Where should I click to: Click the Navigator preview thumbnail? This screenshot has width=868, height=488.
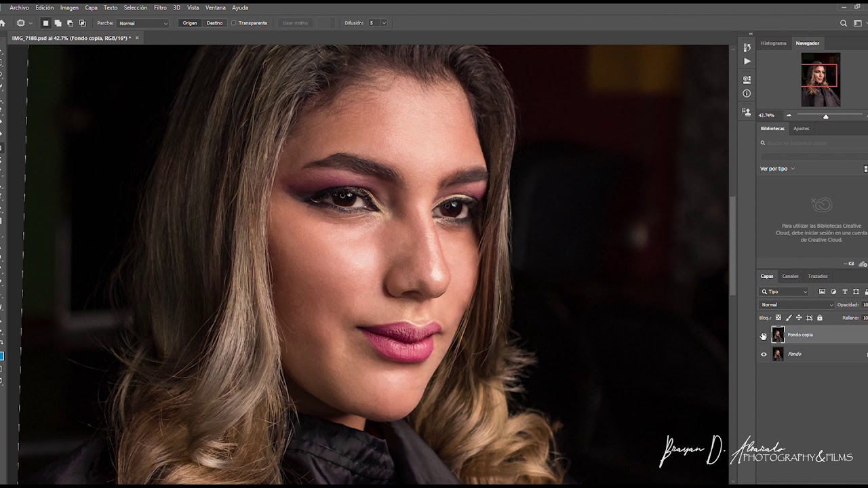[x=821, y=80]
